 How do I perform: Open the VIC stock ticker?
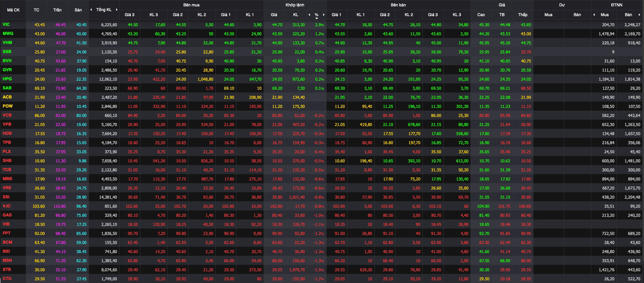tap(6, 25)
